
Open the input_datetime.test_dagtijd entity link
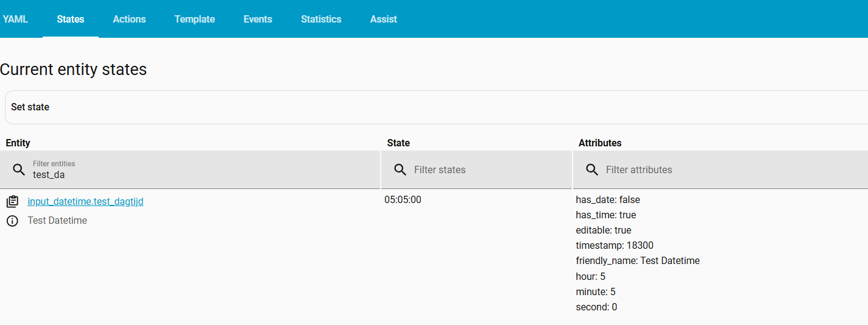(85, 201)
